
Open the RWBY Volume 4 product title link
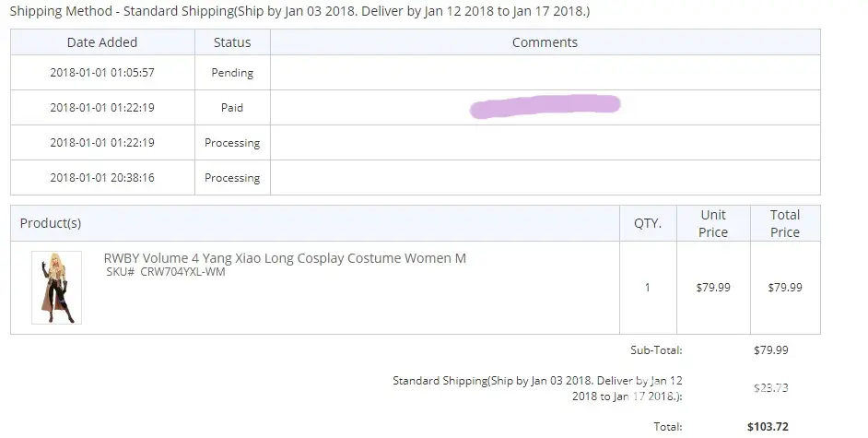click(x=285, y=258)
